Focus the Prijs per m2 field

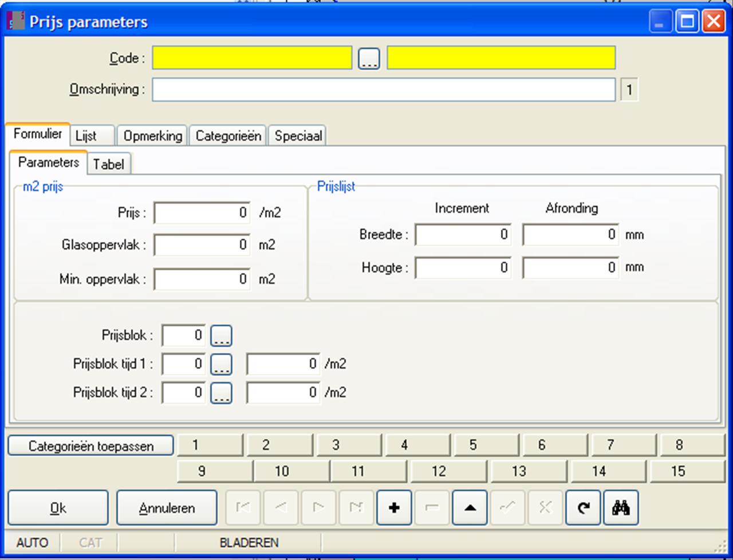tap(202, 213)
